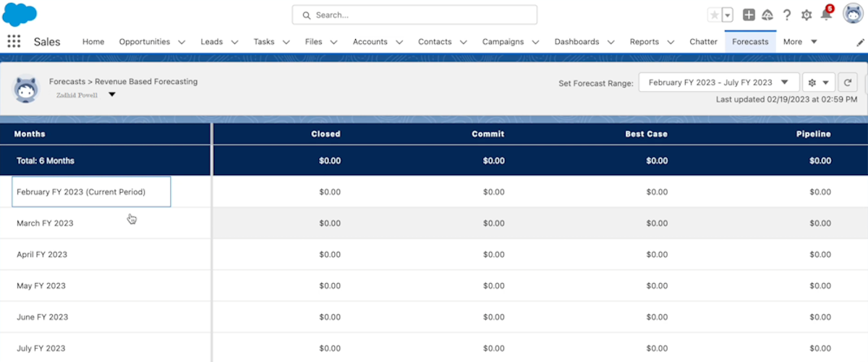Click the forecast owner Astro avatar

[x=26, y=90]
